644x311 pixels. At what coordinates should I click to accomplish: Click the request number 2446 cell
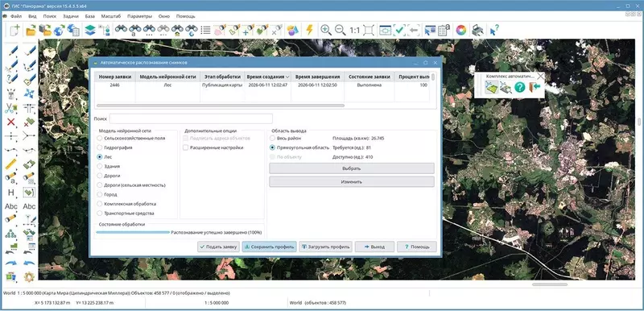115,85
